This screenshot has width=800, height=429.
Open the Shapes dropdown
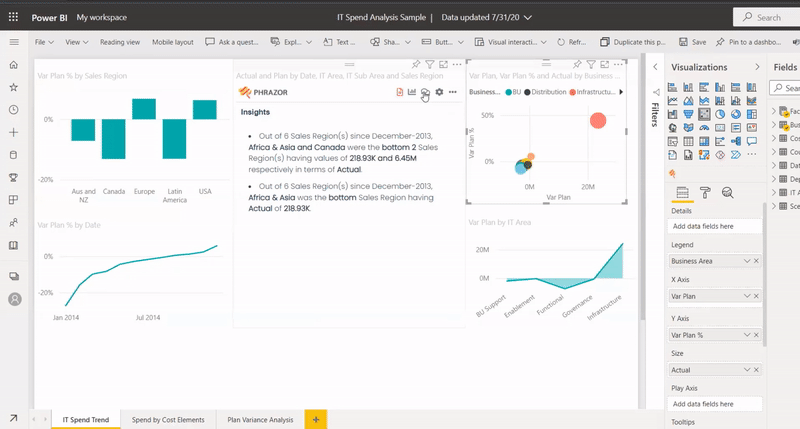tap(390, 42)
